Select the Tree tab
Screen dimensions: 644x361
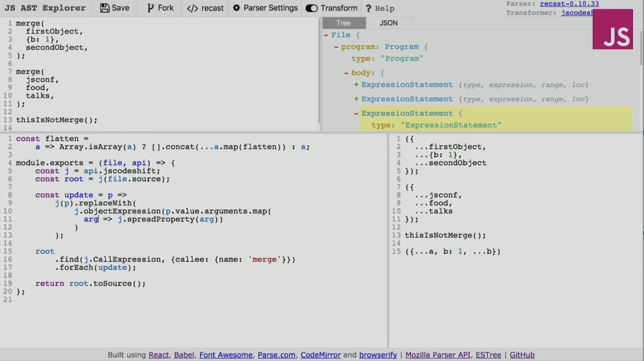point(344,23)
